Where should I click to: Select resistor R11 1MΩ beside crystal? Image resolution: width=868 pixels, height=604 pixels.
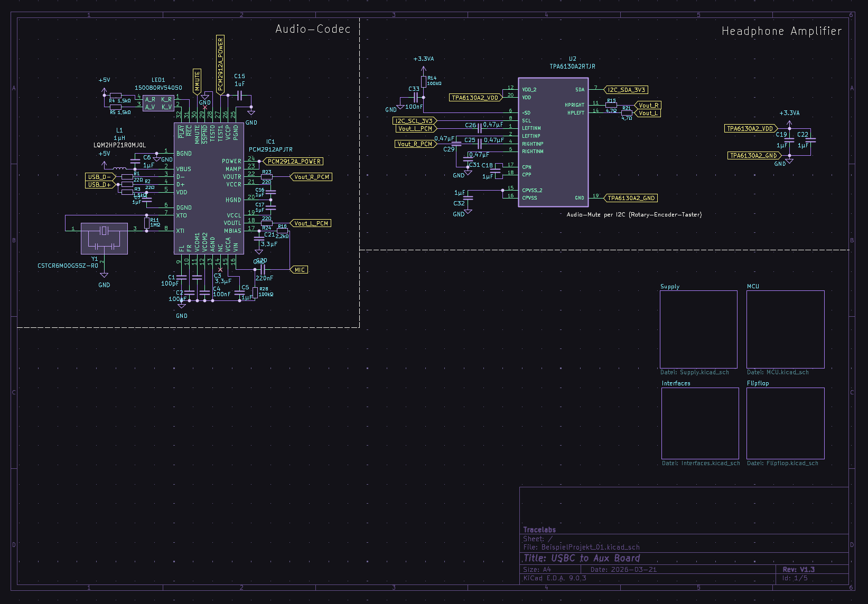pos(147,223)
